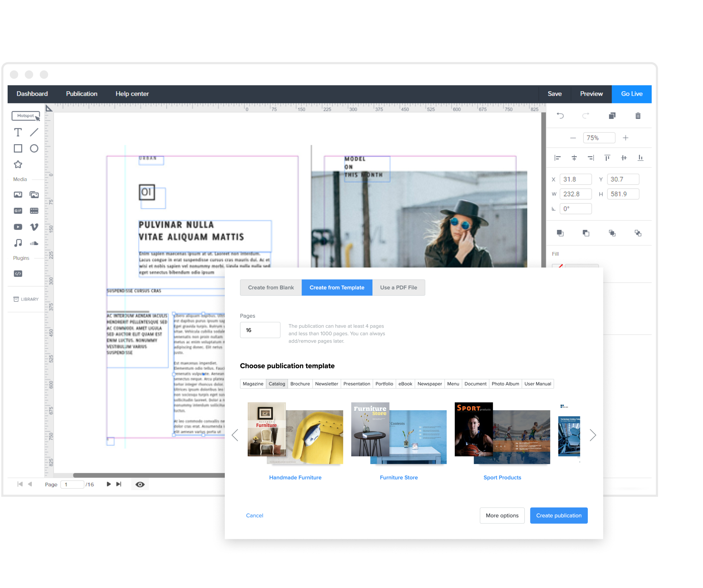Embed a YouTube video
The height and width of the screenshot is (588, 703).
pos(18,227)
